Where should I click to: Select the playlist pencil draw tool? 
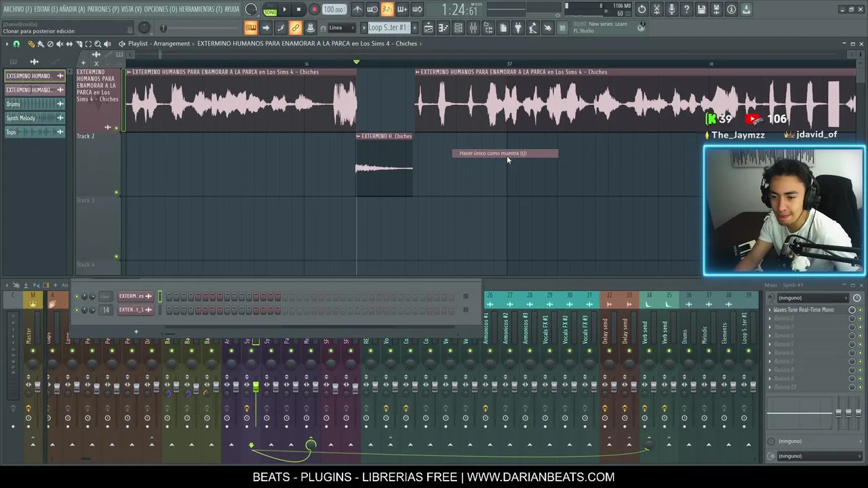pos(31,43)
